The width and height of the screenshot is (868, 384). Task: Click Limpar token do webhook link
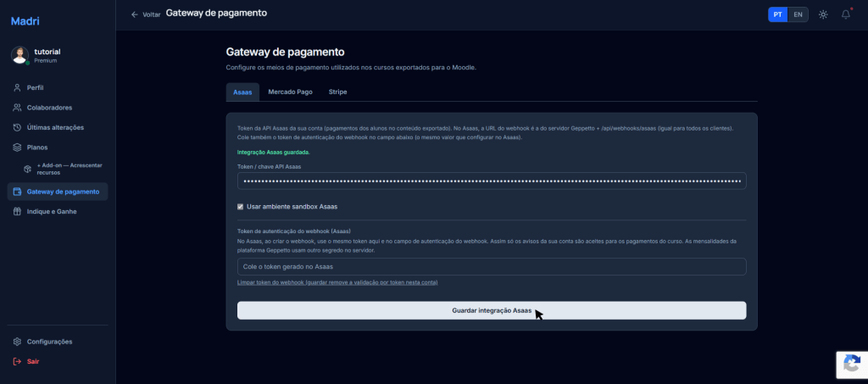(337, 282)
